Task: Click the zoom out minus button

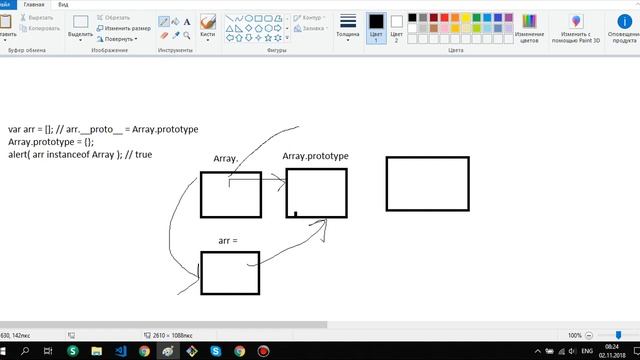Action: point(589,336)
